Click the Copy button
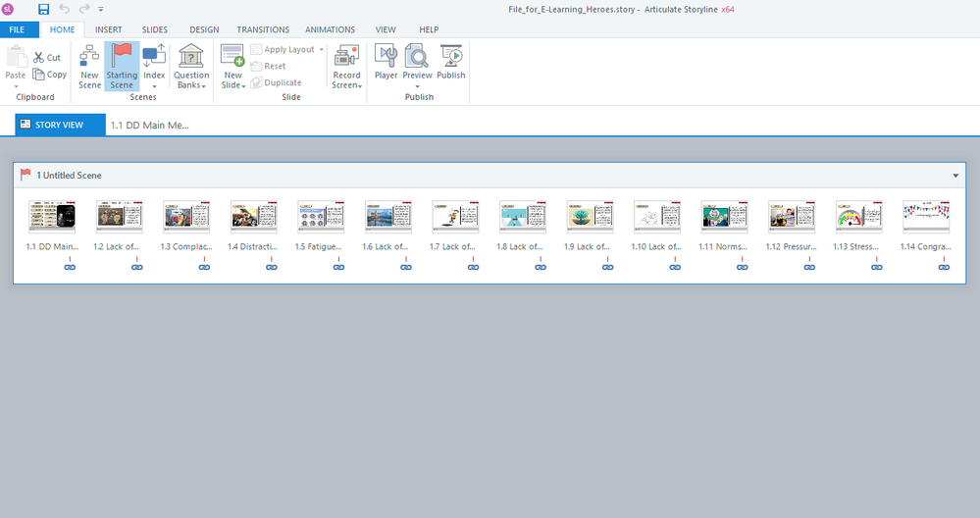980x518 pixels. coord(50,75)
